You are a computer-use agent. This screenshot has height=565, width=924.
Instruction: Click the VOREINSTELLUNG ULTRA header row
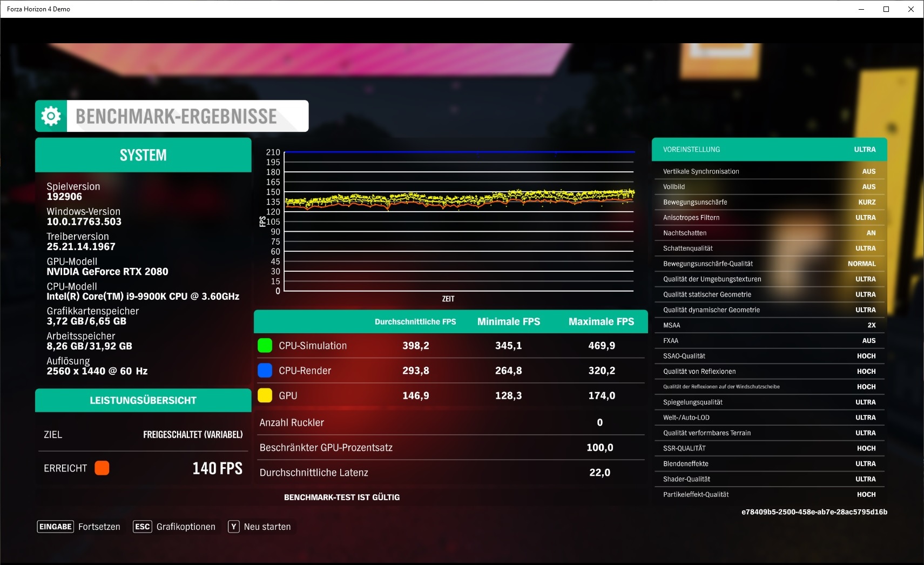tap(769, 150)
